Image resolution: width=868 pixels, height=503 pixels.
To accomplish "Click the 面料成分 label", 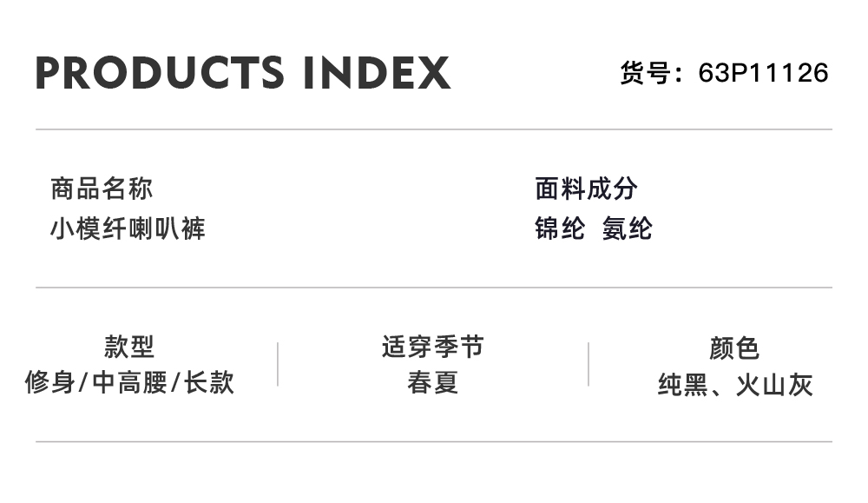I will [586, 189].
